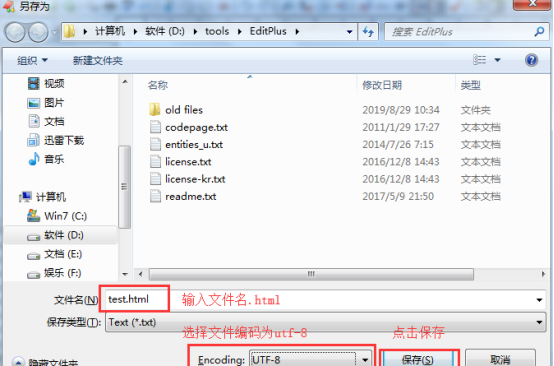Select the license-kr.txt file icon
This screenshot has height=366, width=554.
[155, 179]
